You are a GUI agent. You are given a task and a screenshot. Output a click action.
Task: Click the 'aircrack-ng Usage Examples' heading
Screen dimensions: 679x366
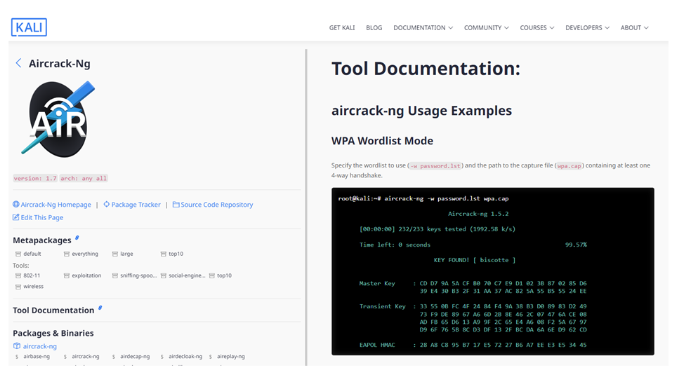[421, 111]
